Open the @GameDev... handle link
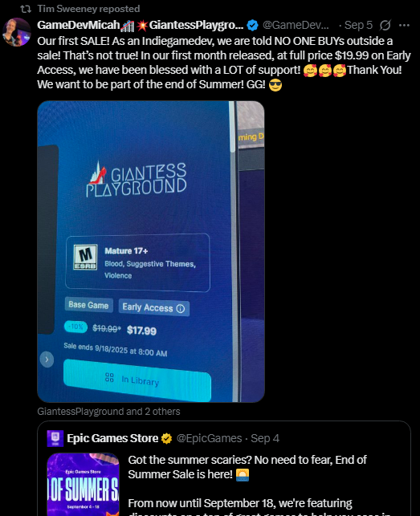This screenshot has width=420, height=516. 296,25
